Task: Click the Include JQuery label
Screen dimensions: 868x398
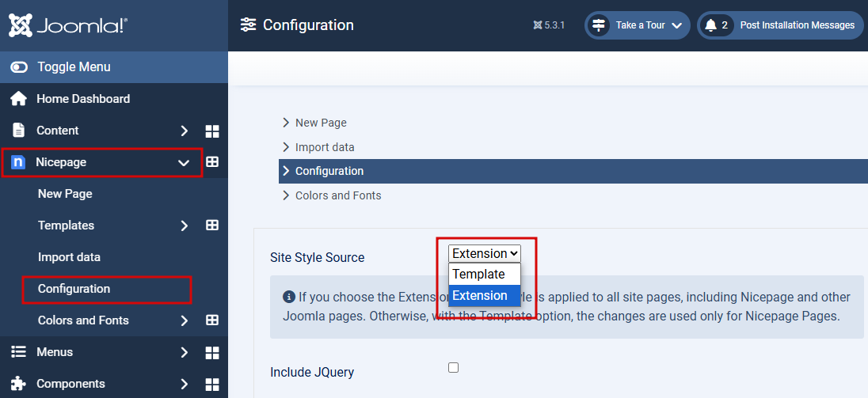Action: click(312, 373)
